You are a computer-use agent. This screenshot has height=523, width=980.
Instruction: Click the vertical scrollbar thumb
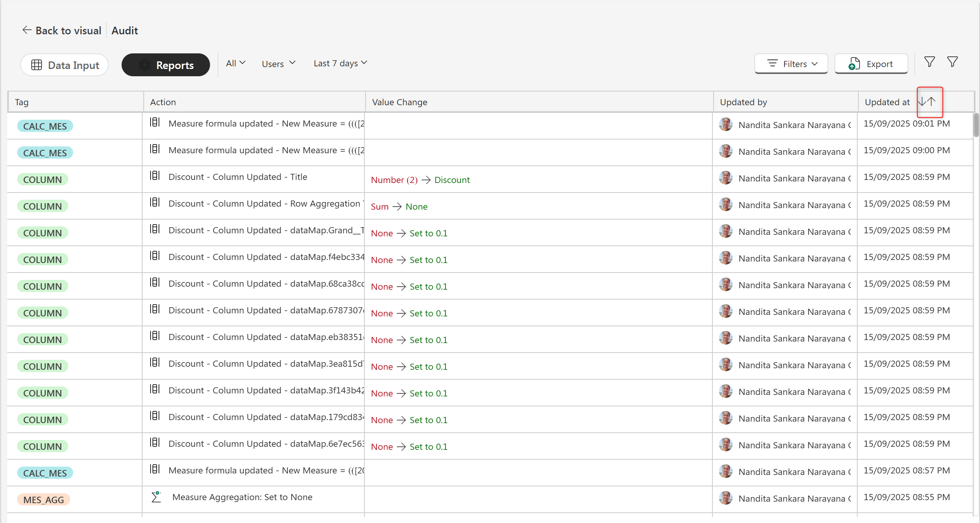click(x=976, y=124)
